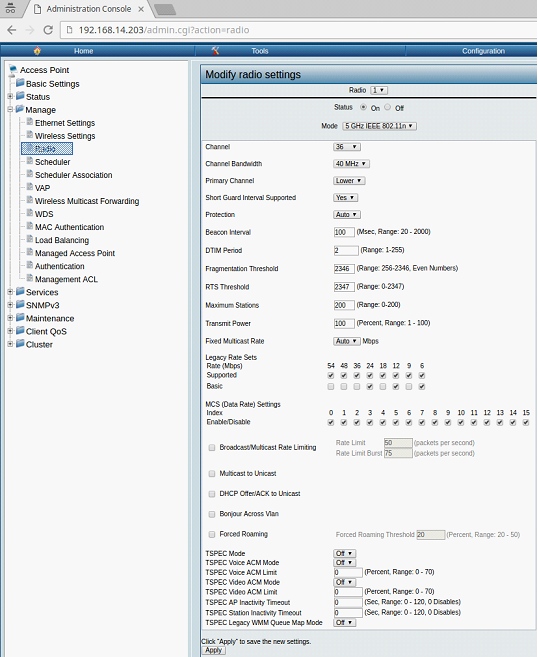Open the Protection Auto dropdown
Viewport: 538px width, 657px height.
(x=347, y=215)
